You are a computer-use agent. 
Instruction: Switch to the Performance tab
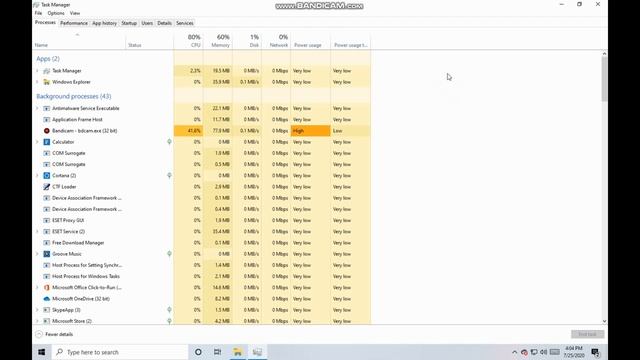[x=74, y=23]
